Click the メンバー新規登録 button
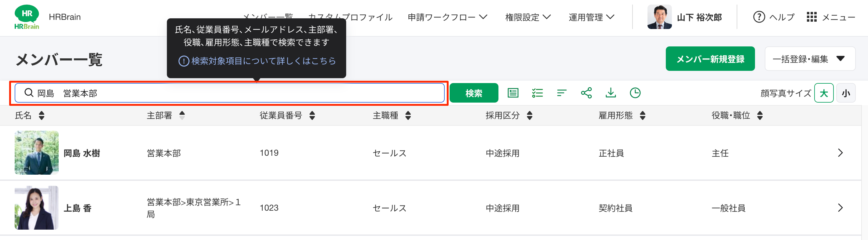 (710, 59)
